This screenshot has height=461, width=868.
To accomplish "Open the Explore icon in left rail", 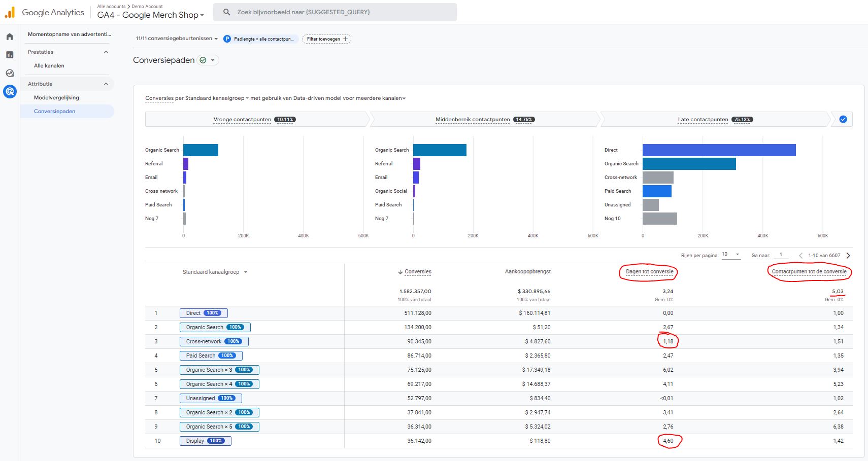I will (10, 73).
